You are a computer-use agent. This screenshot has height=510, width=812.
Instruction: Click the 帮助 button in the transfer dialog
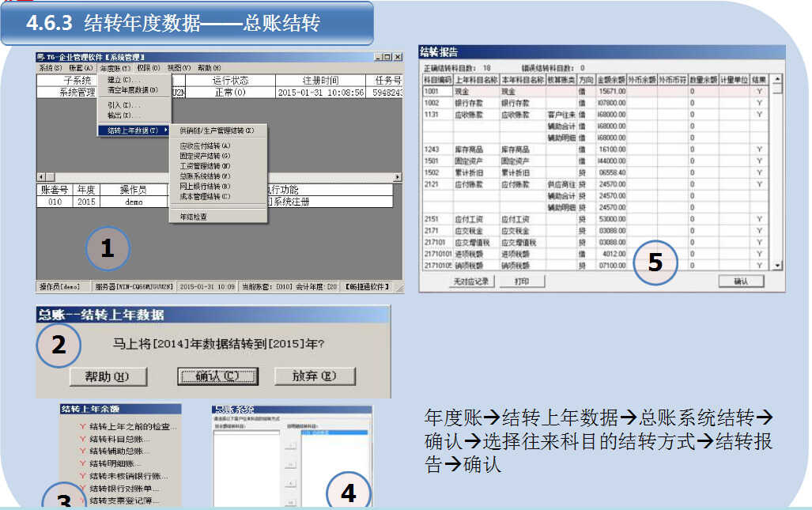point(108,376)
